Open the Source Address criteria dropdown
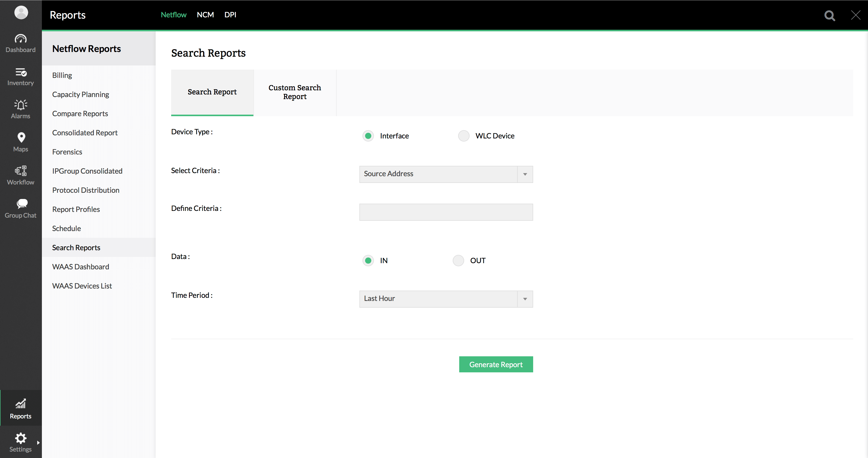This screenshot has height=458, width=868. click(446, 174)
